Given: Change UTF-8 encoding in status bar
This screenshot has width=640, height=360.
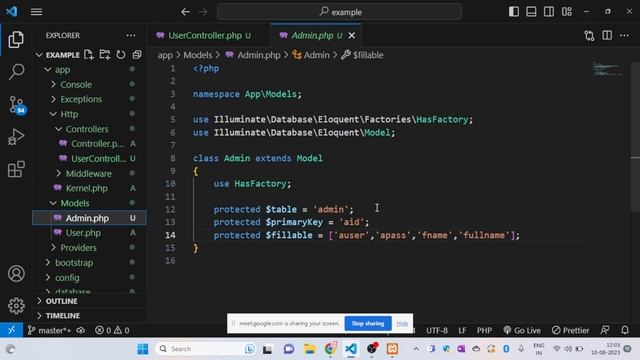Looking at the screenshot, I should [437, 330].
